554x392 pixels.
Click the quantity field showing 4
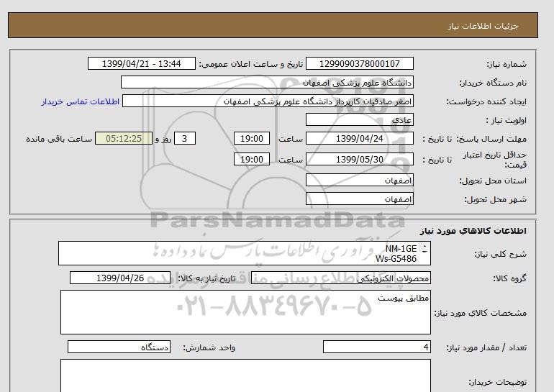pyautogui.click(x=376, y=347)
